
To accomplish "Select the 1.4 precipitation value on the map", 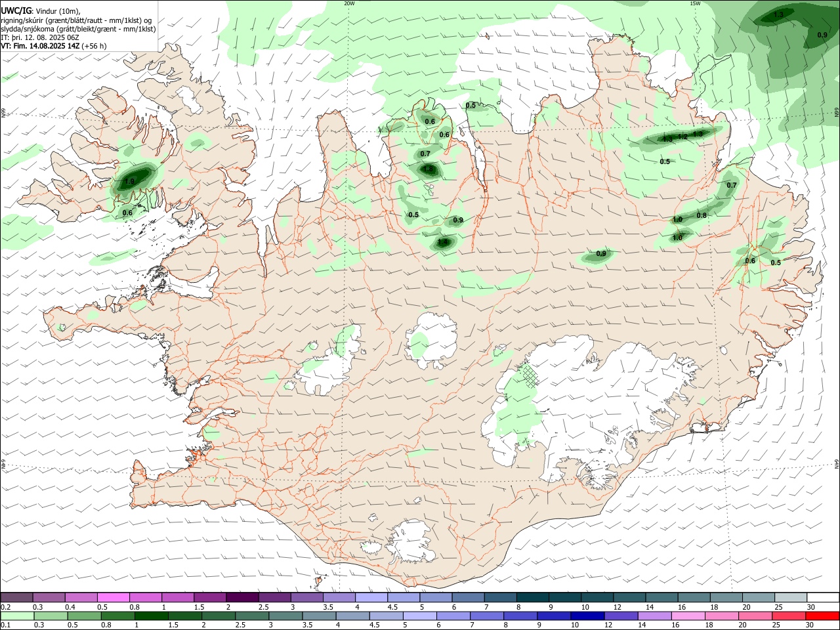I will click(443, 242).
